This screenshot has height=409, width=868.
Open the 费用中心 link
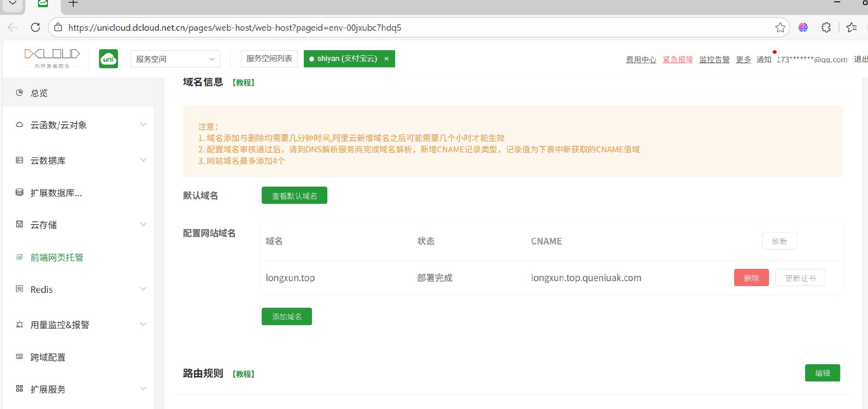641,60
